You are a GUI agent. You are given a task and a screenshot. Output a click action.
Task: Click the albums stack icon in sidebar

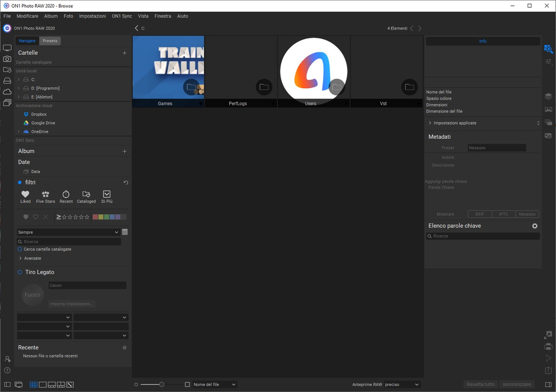pyautogui.click(x=7, y=103)
